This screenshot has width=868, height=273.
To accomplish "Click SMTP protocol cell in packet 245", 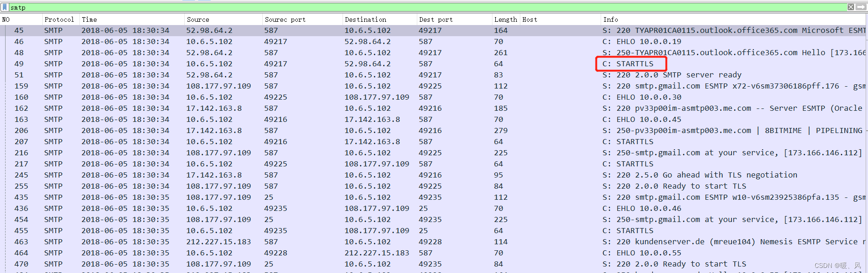I will coord(53,175).
